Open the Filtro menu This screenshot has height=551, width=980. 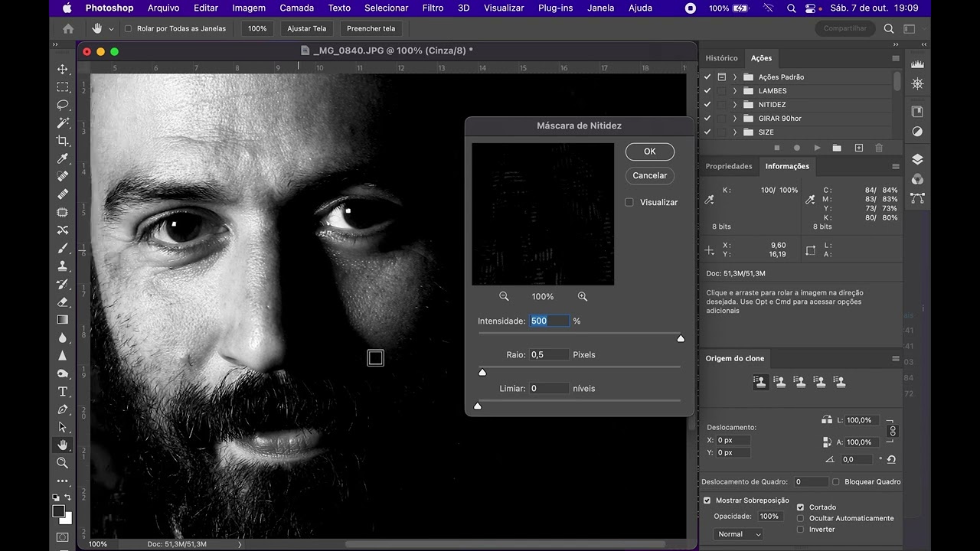433,8
